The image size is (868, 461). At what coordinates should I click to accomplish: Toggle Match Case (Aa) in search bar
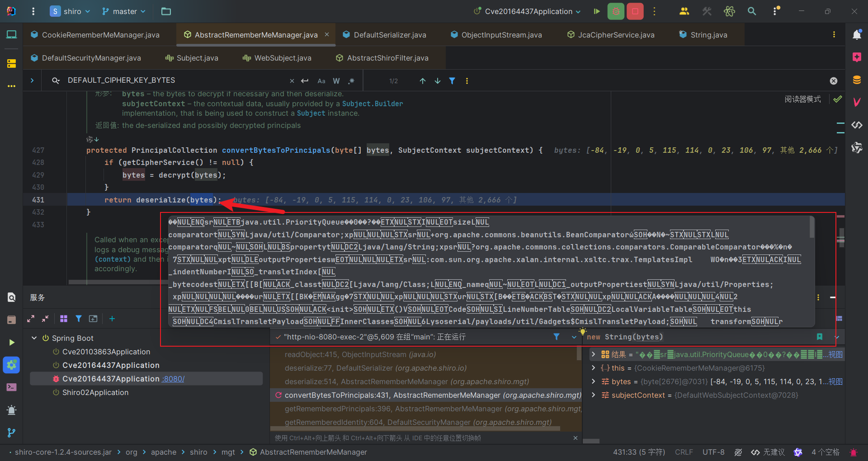pos(321,81)
